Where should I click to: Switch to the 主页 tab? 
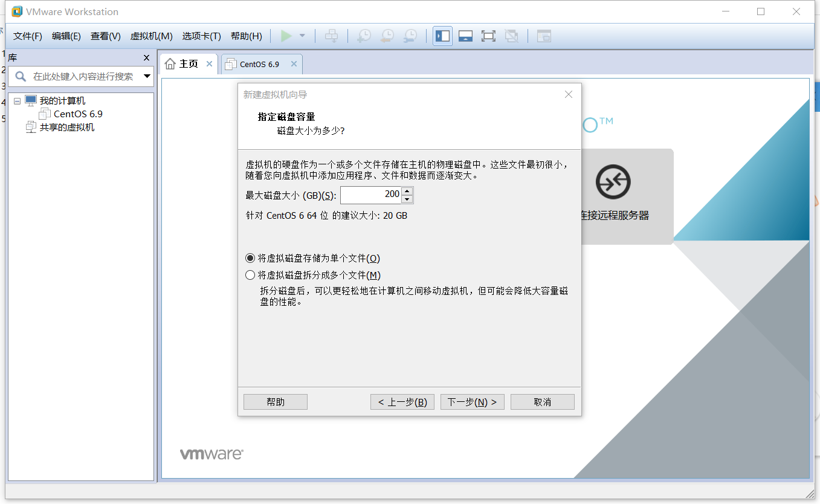point(189,64)
